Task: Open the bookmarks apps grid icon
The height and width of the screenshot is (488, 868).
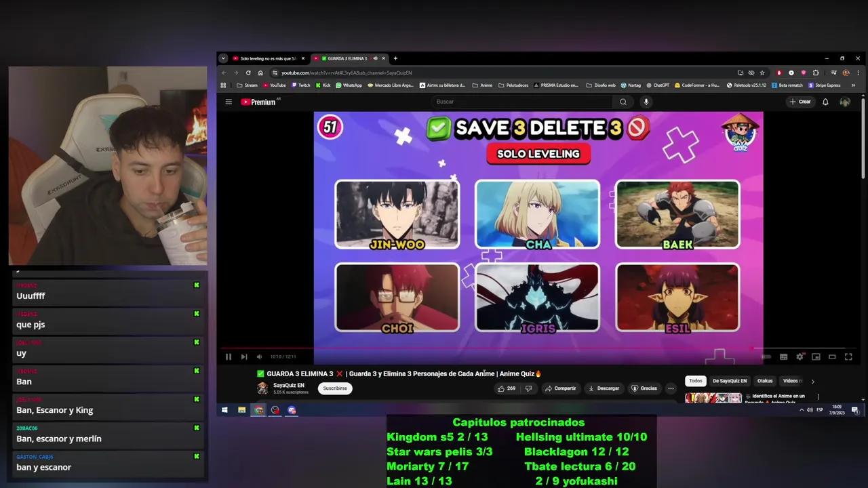Action: click(x=223, y=85)
